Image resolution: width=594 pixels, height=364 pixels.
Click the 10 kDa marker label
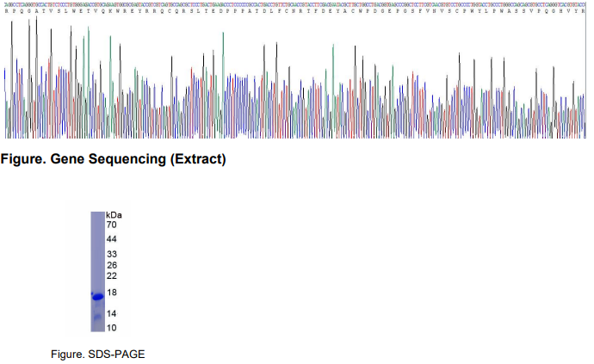pos(111,328)
